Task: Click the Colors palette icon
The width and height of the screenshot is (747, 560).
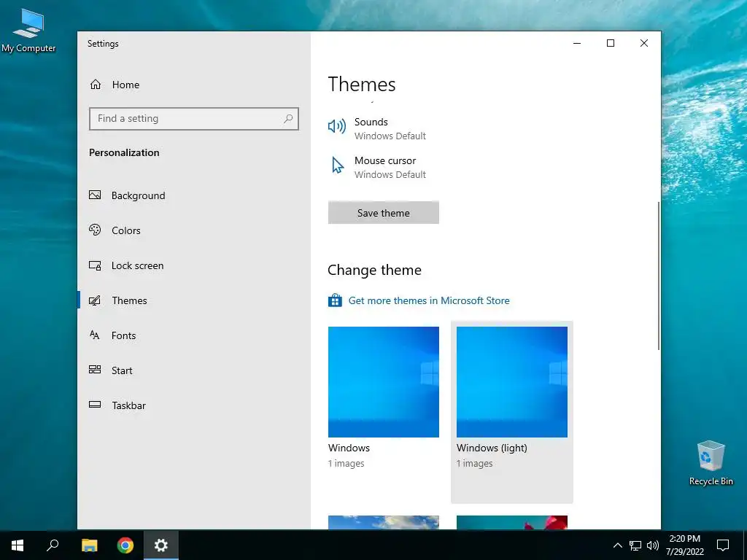Action: (x=95, y=230)
